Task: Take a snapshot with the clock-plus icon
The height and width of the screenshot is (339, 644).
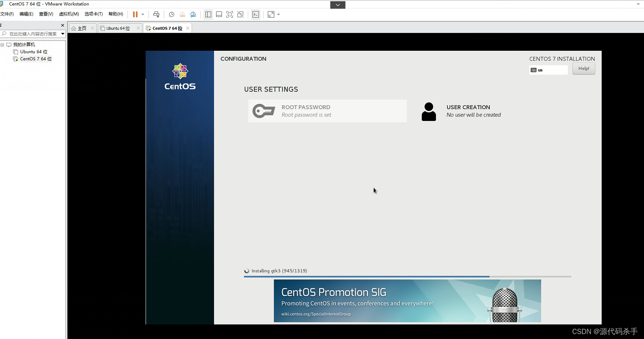Action: [x=171, y=15]
